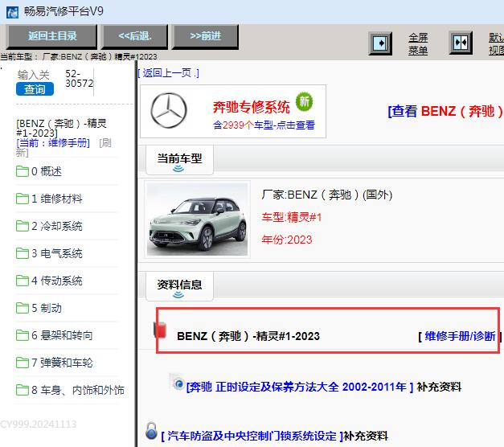Open 奔驰 正时设定及保养方法大全 2002-2011年 link
This screenshot has height=447, width=504.
point(300,387)
